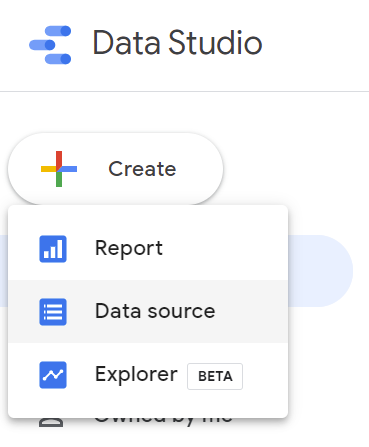Click the Data Studio logo icon
The width and height of the screenshot is (369, 447).
pyautogui.click(x=50, y=45)
